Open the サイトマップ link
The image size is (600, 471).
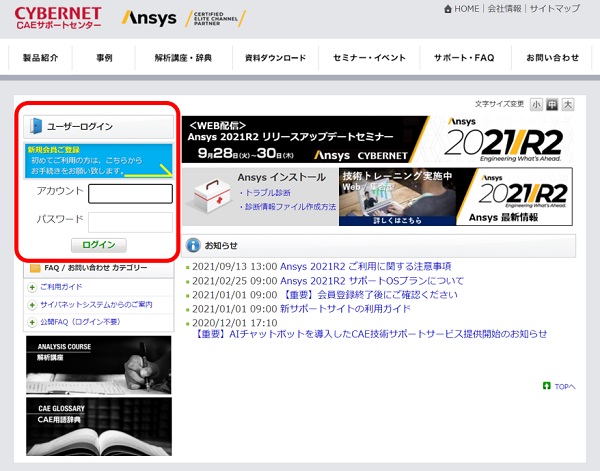click(554, 8)
